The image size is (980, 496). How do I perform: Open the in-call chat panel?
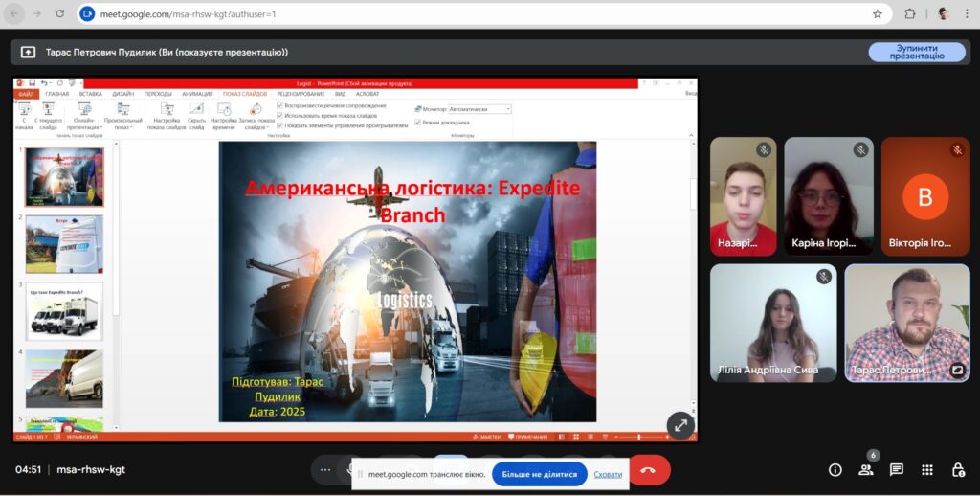tap(897, 470)
